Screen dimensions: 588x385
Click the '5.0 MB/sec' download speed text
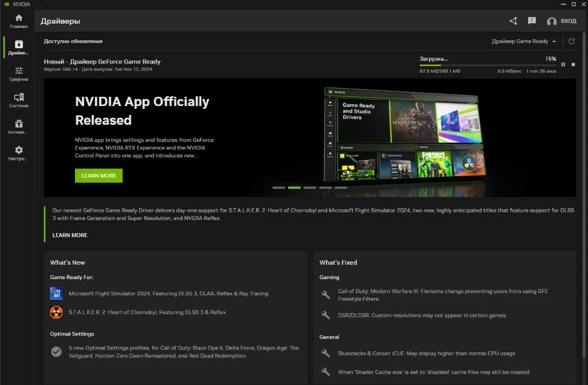pos(509,71)
